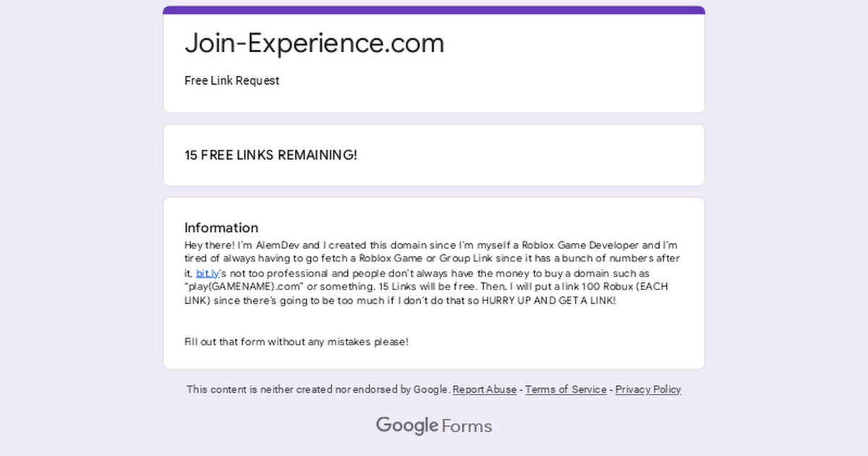
Task: Open the Privacy Policy link
Action: pyautogui.click(x=648, y=389)
